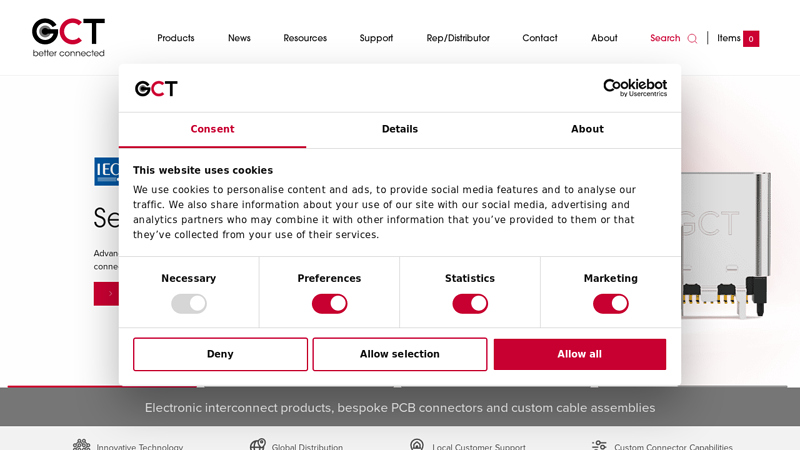Open the About tab in cookie dialog
The image size is (800, 450).
(587, 129)
